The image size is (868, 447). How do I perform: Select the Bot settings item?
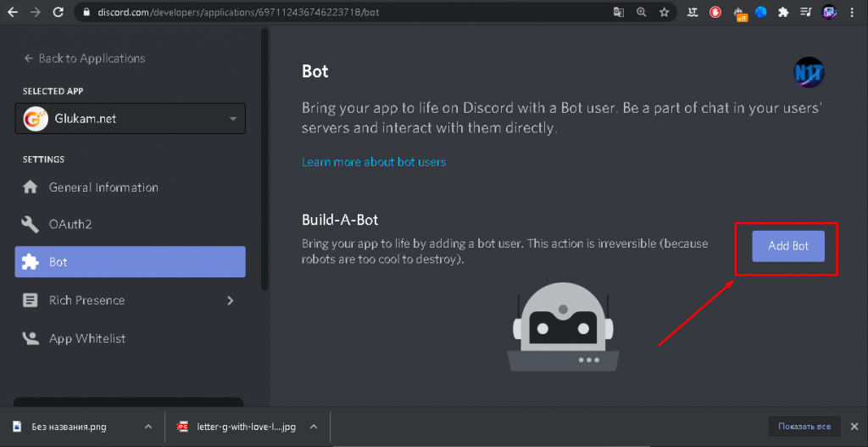(130, 261)
